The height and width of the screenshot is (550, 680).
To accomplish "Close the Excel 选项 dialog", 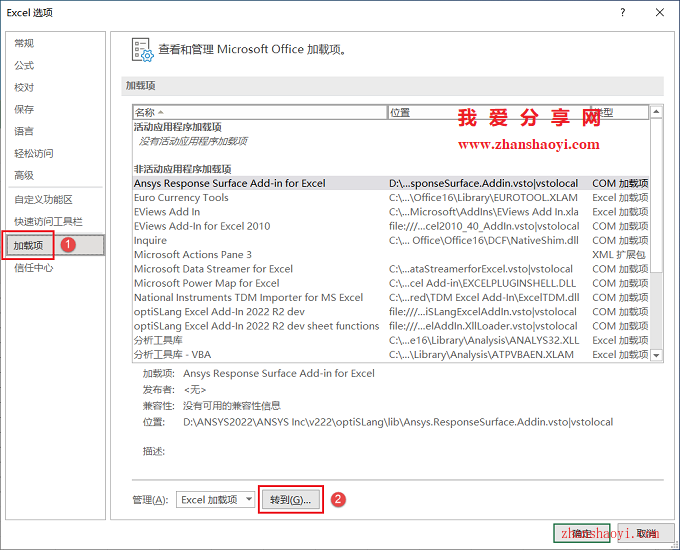I will coord(660,12).
